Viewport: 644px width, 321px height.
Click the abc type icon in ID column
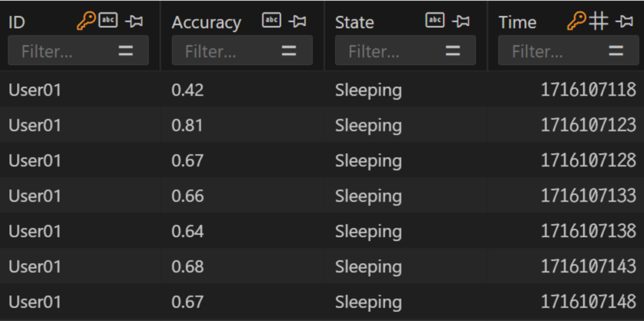108,20
